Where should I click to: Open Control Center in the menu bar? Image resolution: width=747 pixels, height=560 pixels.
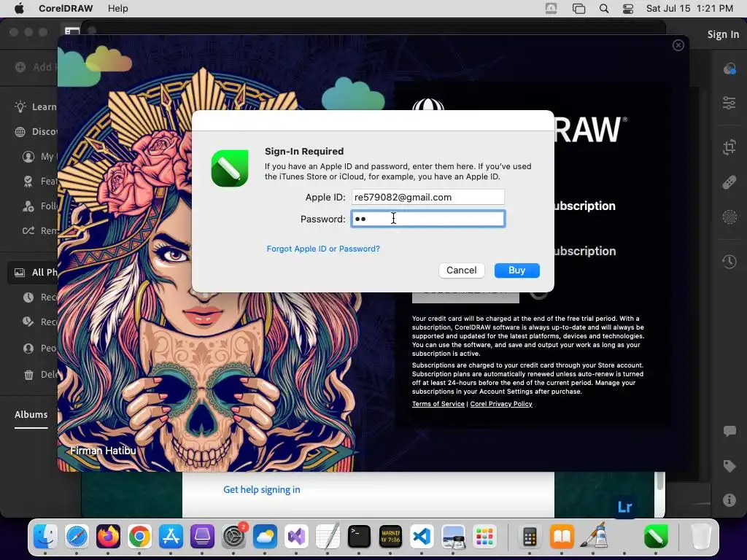pos(628,9)
